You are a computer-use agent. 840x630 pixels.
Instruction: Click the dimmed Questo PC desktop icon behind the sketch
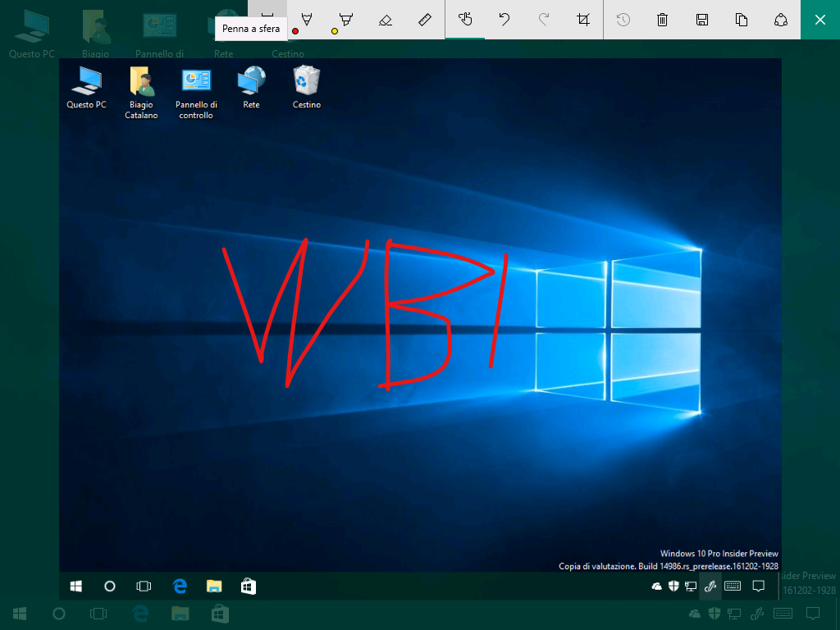[x=32, y=33]
